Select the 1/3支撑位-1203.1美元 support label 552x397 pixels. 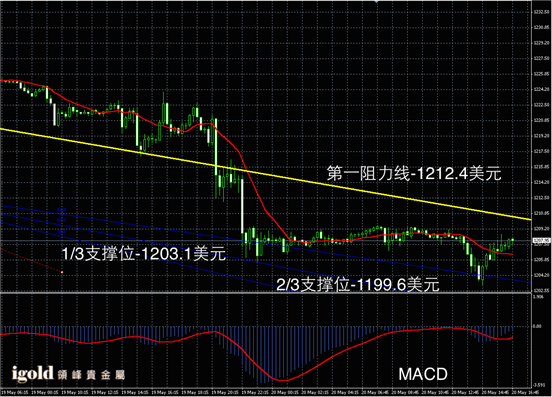(144, 253)
